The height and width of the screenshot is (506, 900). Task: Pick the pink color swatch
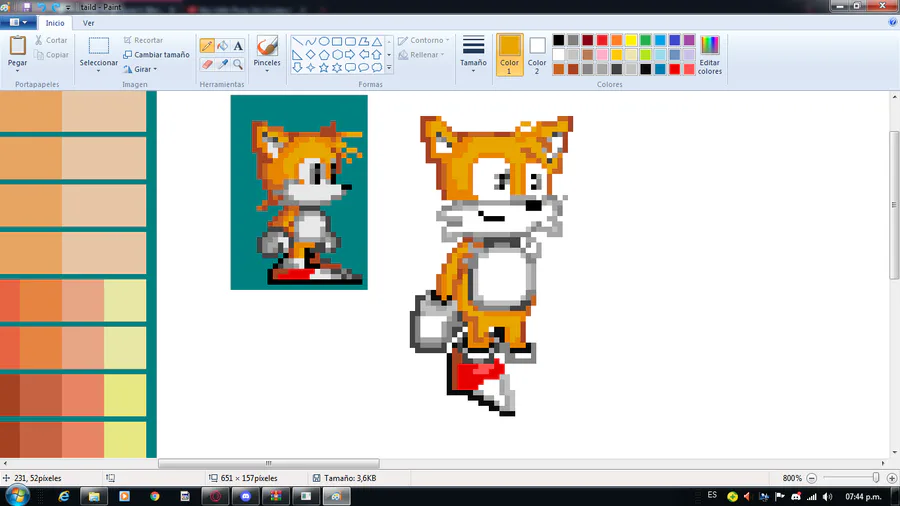[602, 55]
